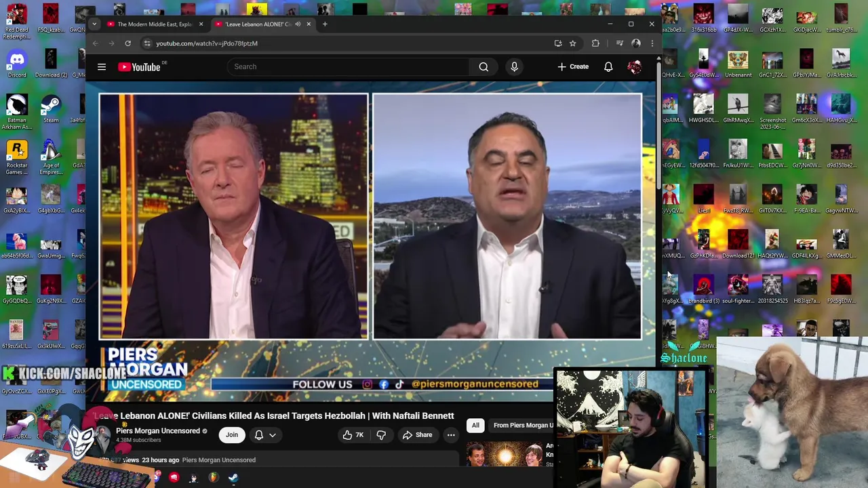Viewport: 868px width, 488px height.
Task: Like the video showing 7K likes
Action: coord(353,435)
